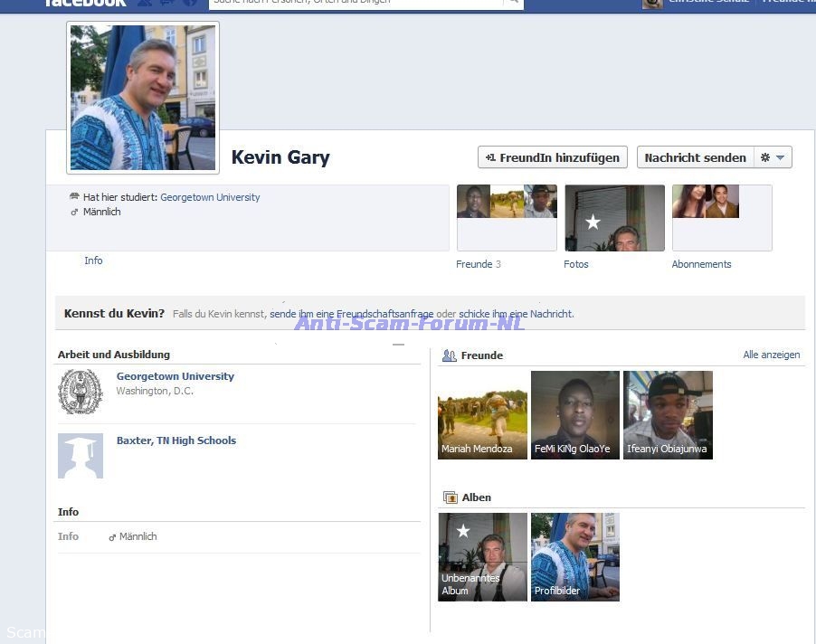816x644 pixels.
Task: Open the Freunde 3 tile
Action: click(x=507, y=218)
